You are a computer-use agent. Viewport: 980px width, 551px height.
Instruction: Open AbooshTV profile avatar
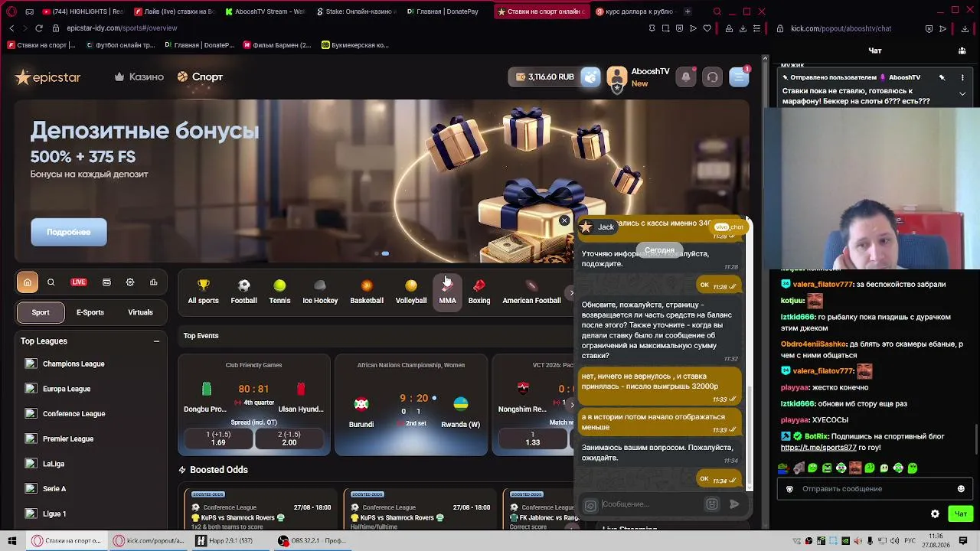pyautogui.click(x=617, y=77)
